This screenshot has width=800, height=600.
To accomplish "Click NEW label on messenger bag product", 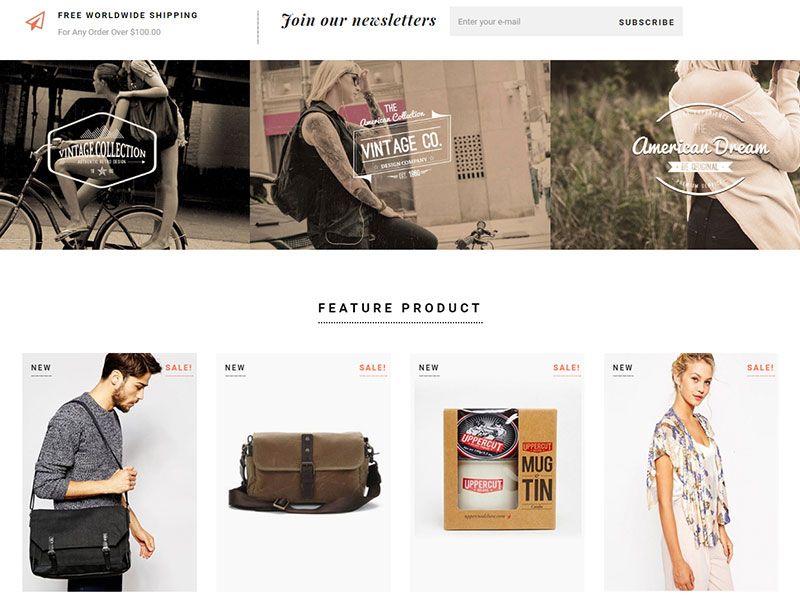I will click(41, 367).
